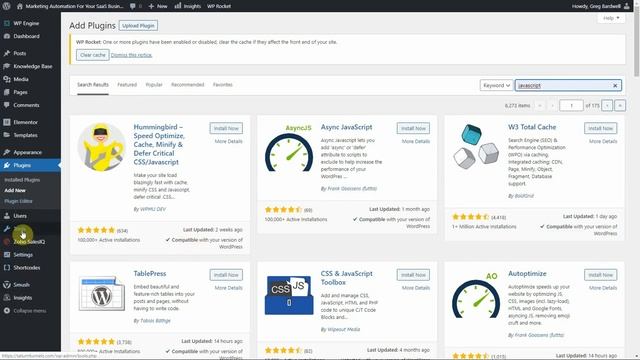This screenshot has height=360, width=640.
Task: Open Insights bar chart icon in admin bar
Action: tap(178, 6)
